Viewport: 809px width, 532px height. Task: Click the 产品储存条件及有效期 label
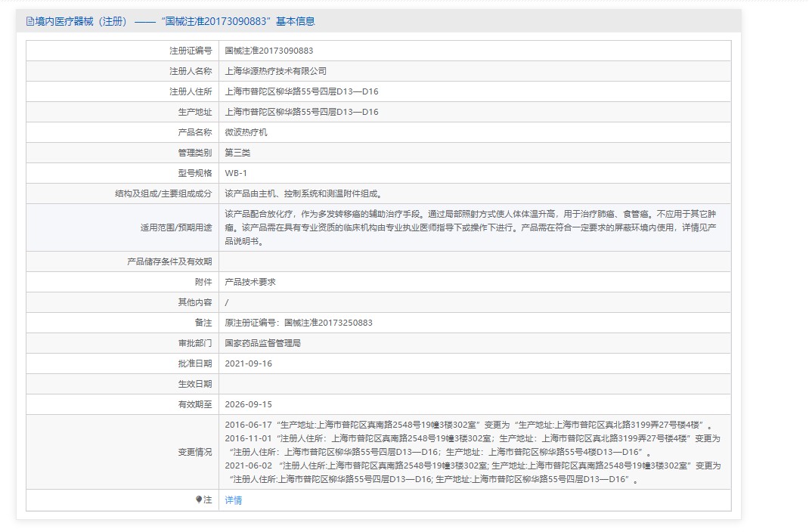169,262
